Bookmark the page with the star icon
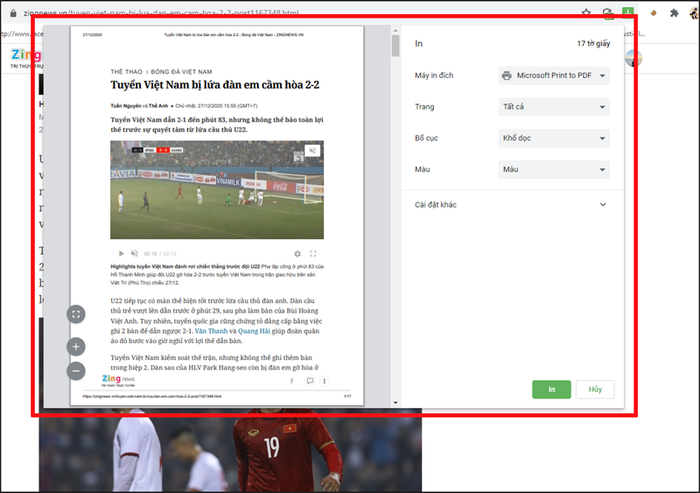The image size is (700, 493). click(x=586, y=13)
